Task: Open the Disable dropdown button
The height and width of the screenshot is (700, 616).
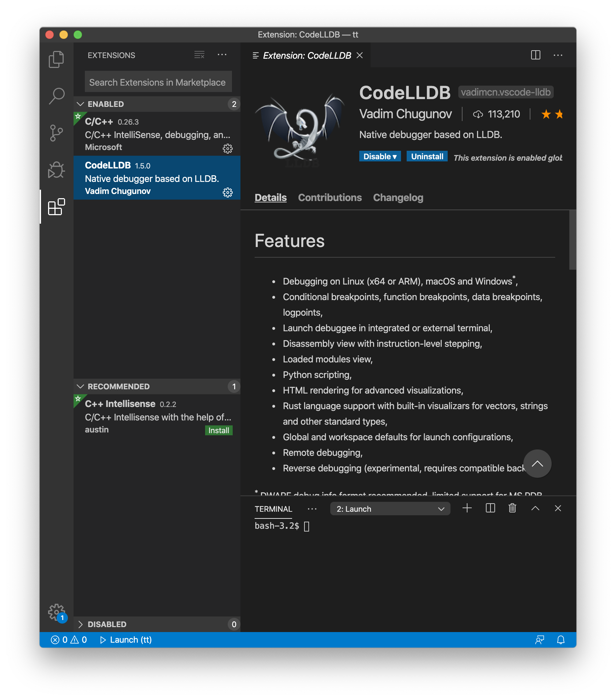Action: pos(380,156)
